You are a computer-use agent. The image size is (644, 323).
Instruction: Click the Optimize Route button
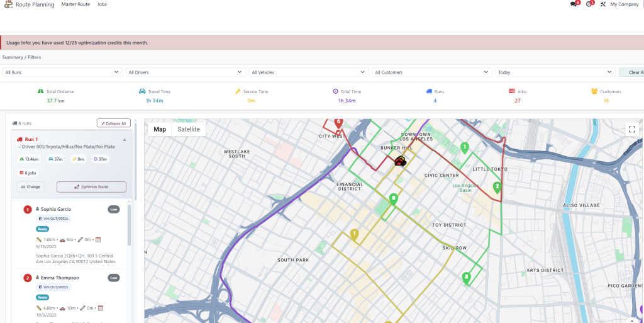tap(91, 187)
